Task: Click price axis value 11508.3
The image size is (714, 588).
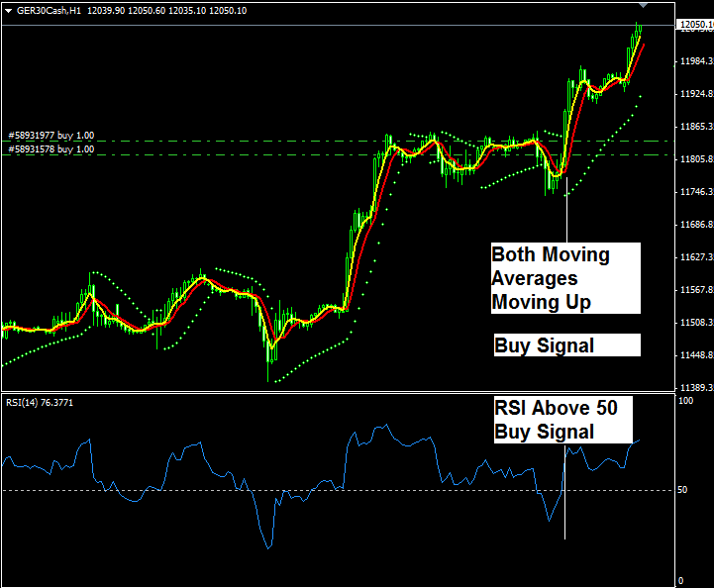Action: (x=697, y=323)
